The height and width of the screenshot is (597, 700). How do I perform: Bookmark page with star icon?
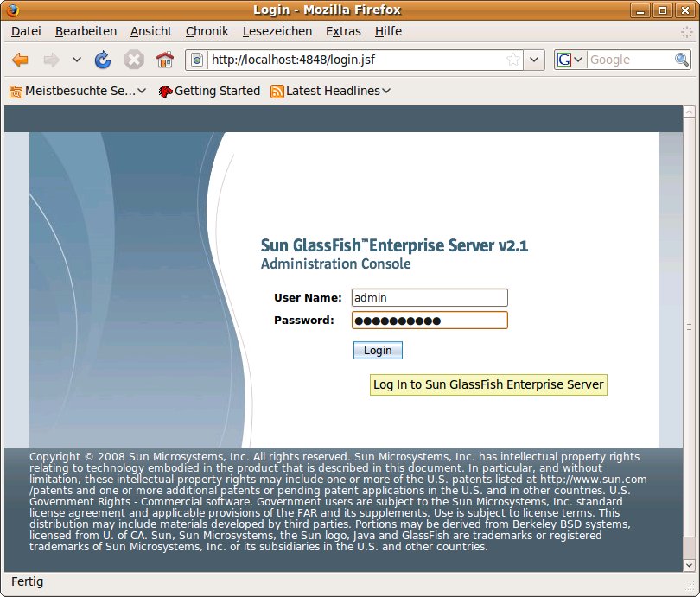(x=513, y=60)
